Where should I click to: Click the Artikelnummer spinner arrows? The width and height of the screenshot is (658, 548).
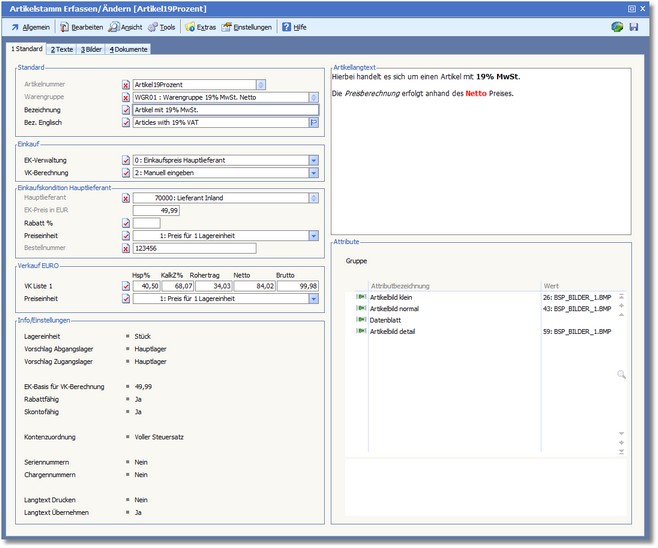pyautogui.click(x=261, y=85)
